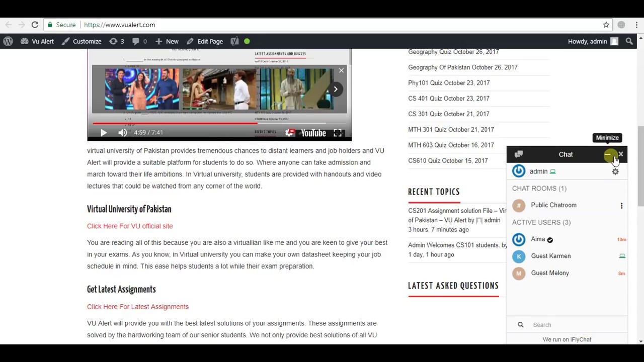Start chat with Guest Melony
The width and height of the screenshot is (644, 362).
pyautogui.click(x=567, y=273)
